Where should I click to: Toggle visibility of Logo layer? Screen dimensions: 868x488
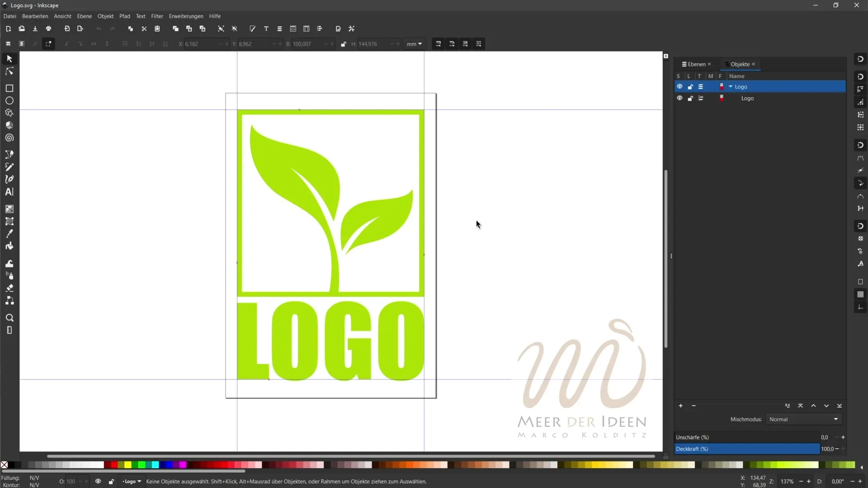pos(679,86)
